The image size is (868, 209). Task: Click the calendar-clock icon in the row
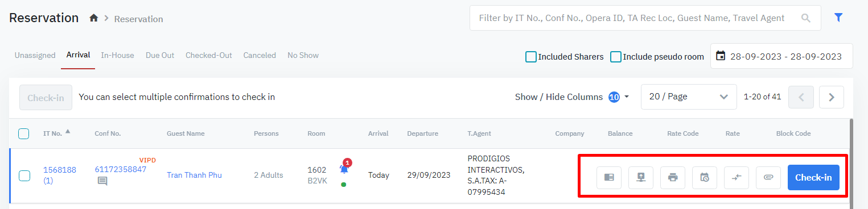pos(705,177)
